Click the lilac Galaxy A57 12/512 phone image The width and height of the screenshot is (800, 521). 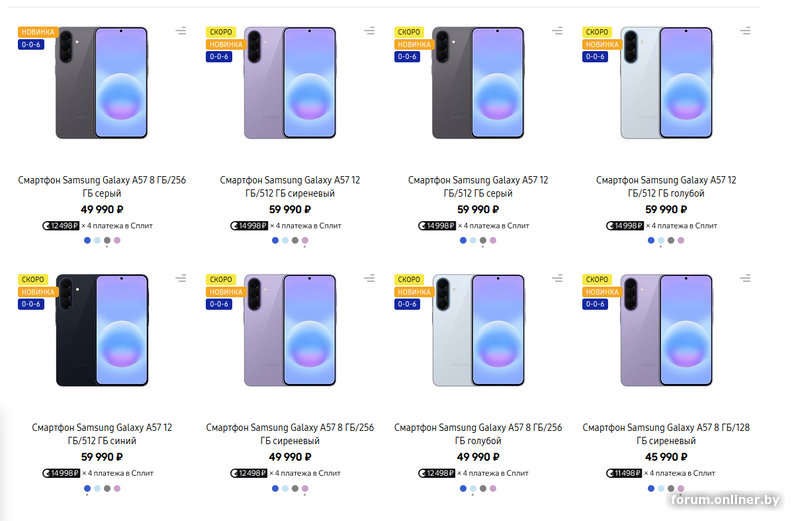[x=289, y=83]
